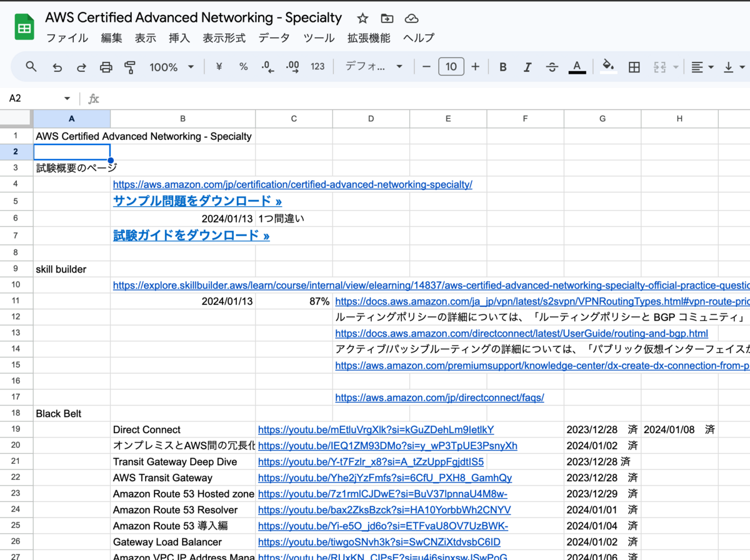Open the AWS certification page link

[x=292, y=184]
